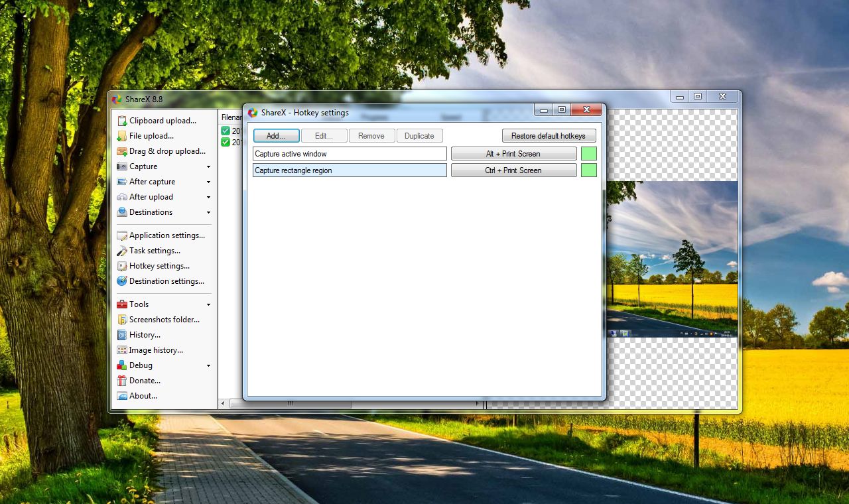Viewport: 849px width, 504px height.
Task: Click the gift box icon beside Donate
Action: pyautogui.click(x=122, y=381)
